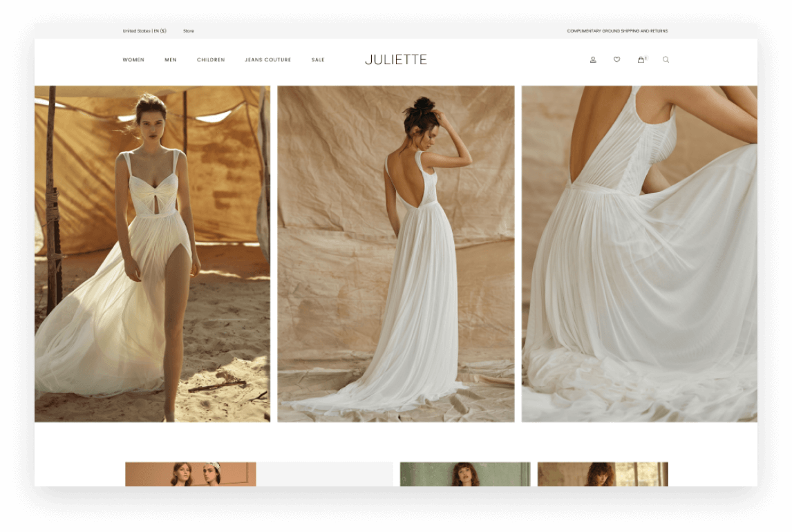
Task: Open the wishlist heart icon
Action: [616, 60]
